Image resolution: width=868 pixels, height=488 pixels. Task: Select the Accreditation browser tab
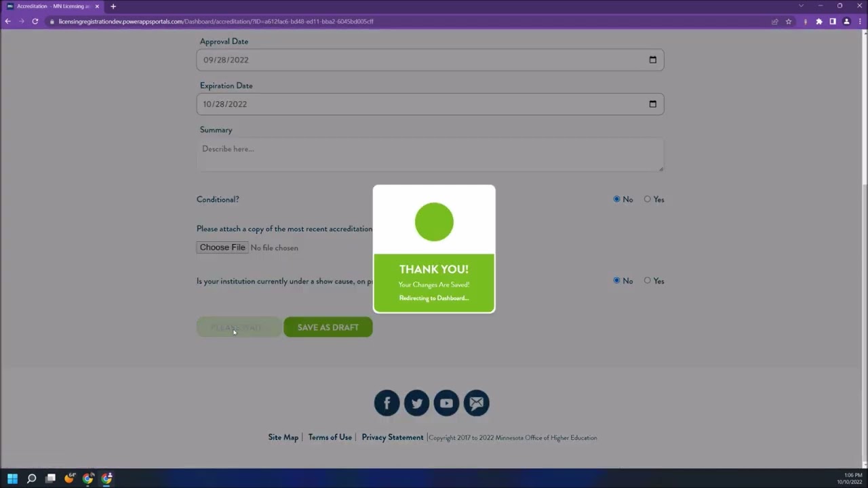[x=53, y=6]
